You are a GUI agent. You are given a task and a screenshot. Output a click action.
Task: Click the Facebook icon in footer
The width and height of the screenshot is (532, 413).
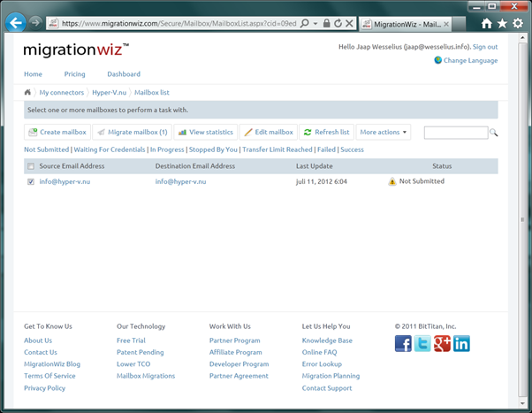403,344
